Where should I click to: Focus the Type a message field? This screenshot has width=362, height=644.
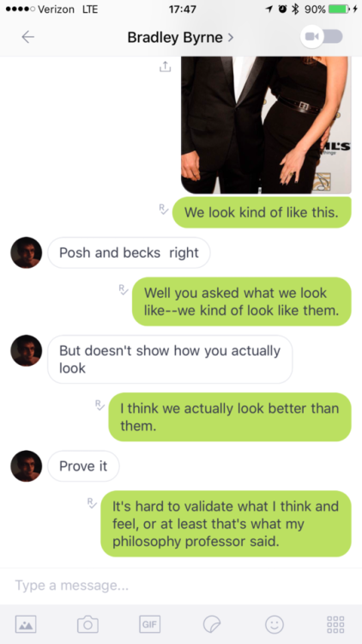click(x=181, y=586)
